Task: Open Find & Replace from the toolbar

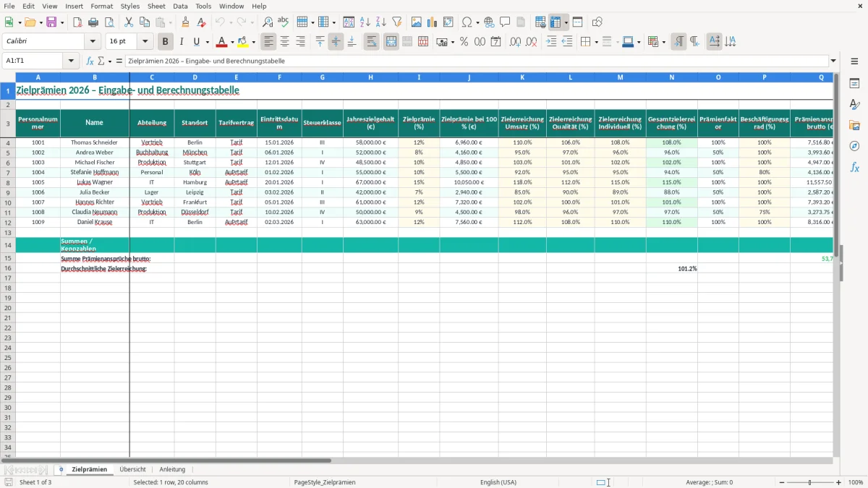Action: click(x=268, y=22)
